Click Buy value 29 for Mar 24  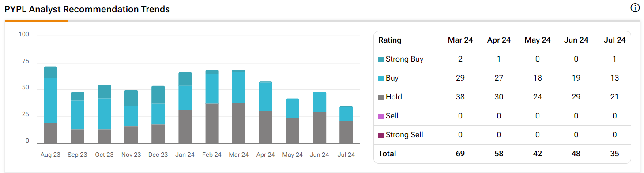(460, 78)
